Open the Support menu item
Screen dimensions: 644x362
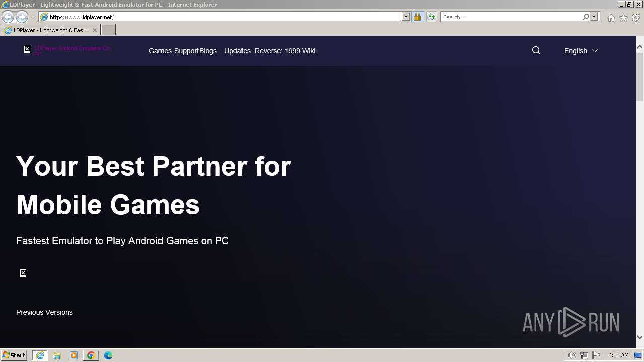point(187,51)
